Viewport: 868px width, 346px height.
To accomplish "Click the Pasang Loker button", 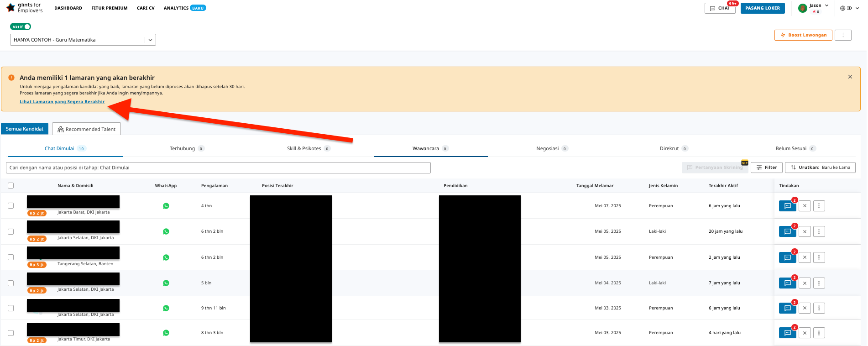I will (763, 8).
